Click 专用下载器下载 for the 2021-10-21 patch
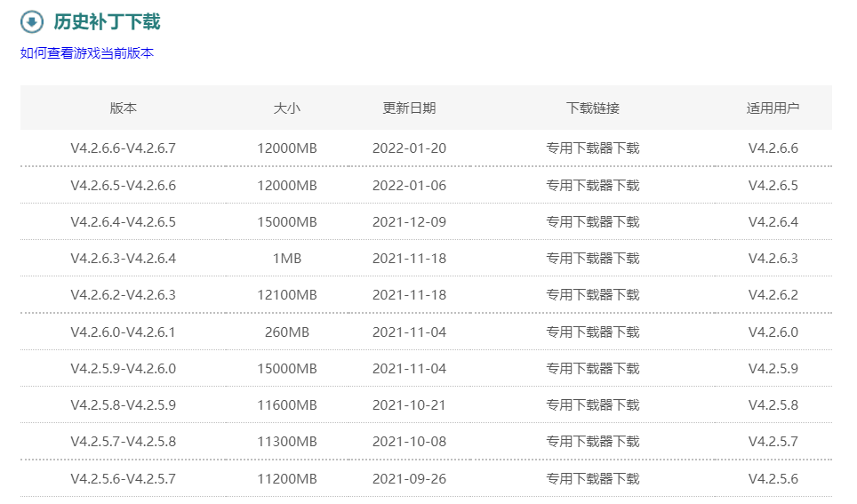This screenshot has height=504, width=857. (x=592, y=405)
